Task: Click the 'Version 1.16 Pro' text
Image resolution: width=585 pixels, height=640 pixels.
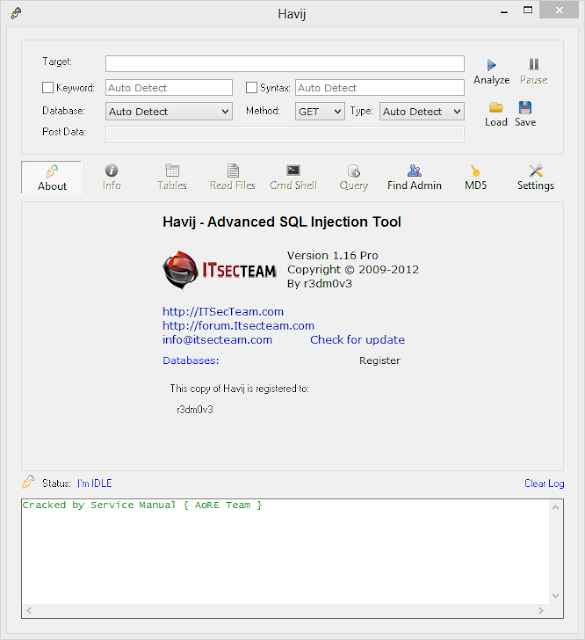Action: 333,256
